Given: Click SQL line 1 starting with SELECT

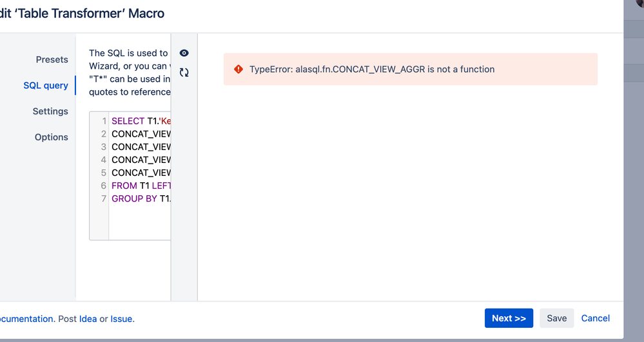Looking at the screenshot, I should (141, 121).
